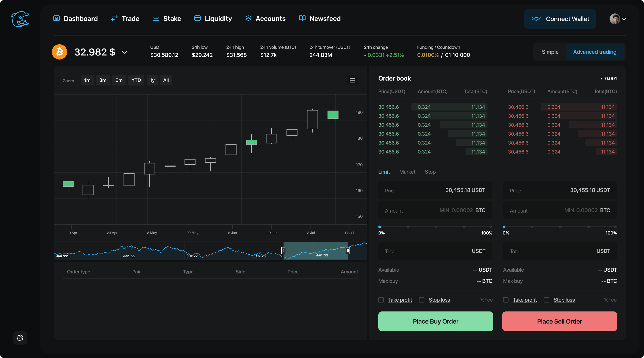Open settings via the gear icon

pos(20,338)
